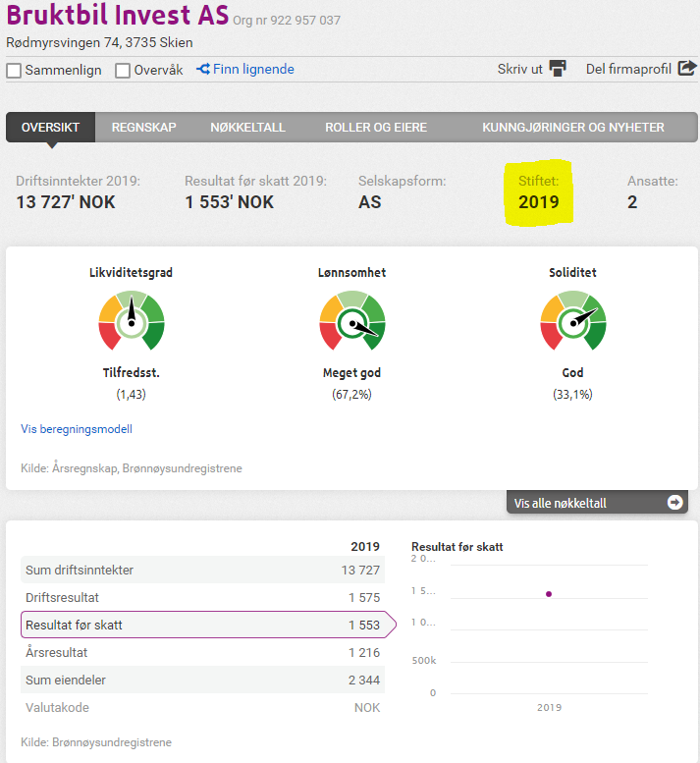Click the Valutakode NOK row
The image size is (700, 763).
pos(203,708)
